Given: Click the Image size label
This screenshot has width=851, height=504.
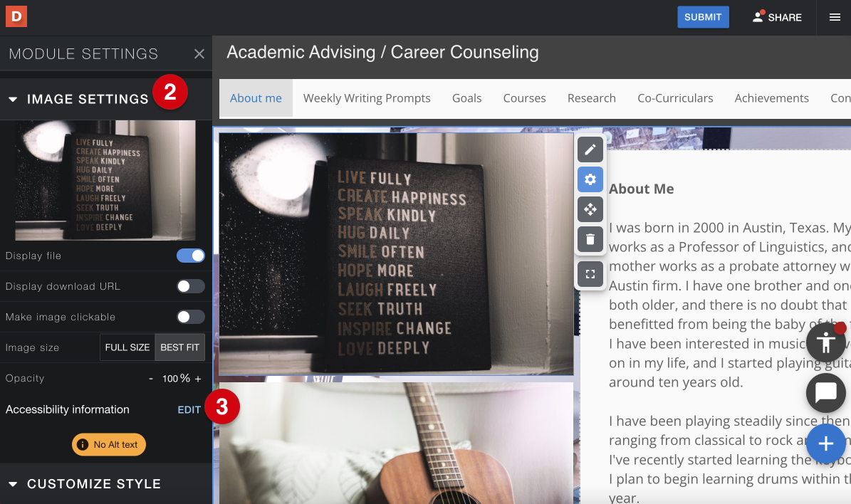Looking at the screenshot, I should coord(32,348).
